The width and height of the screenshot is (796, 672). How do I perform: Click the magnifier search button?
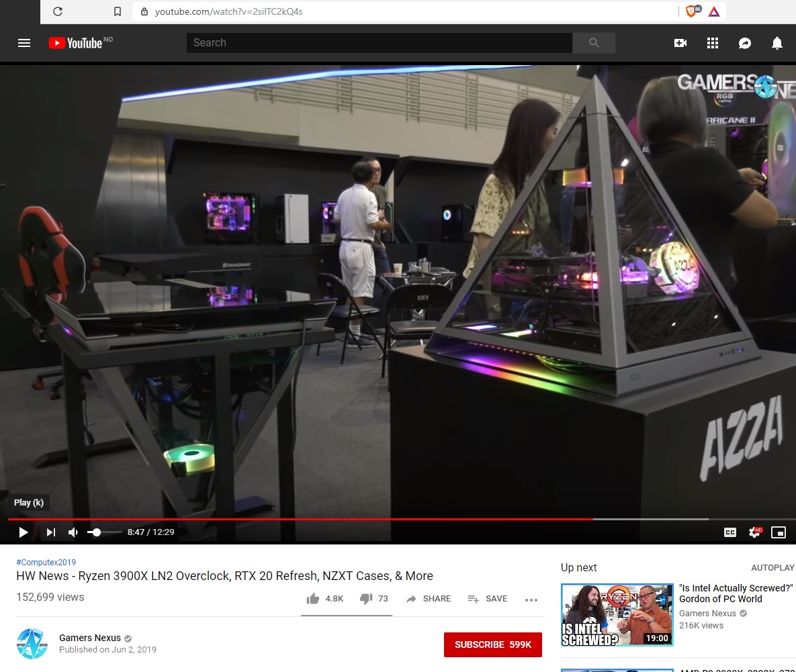[x=594, y=43]
